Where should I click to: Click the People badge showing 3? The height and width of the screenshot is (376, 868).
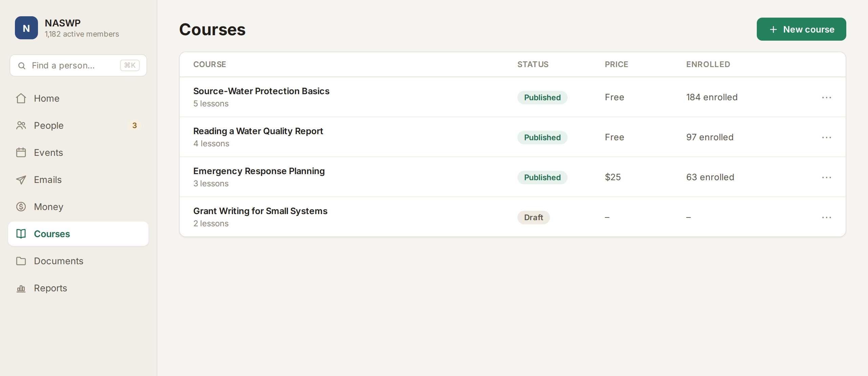pyautogui.click(x=135, y=125)
